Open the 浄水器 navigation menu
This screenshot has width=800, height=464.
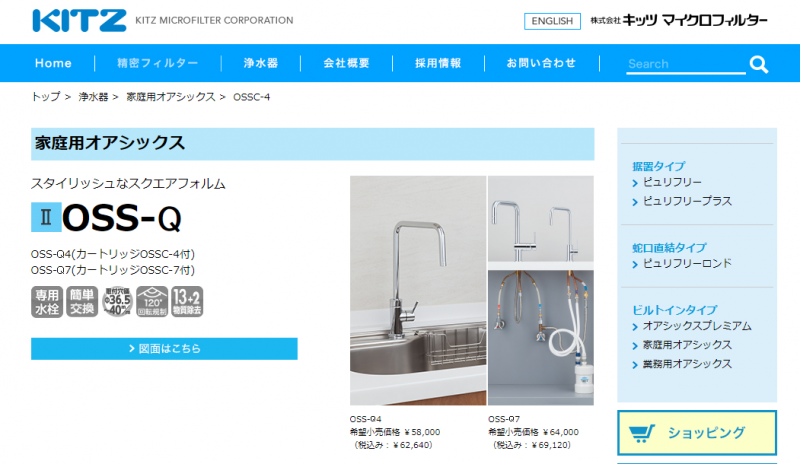[x=261, y=63]
